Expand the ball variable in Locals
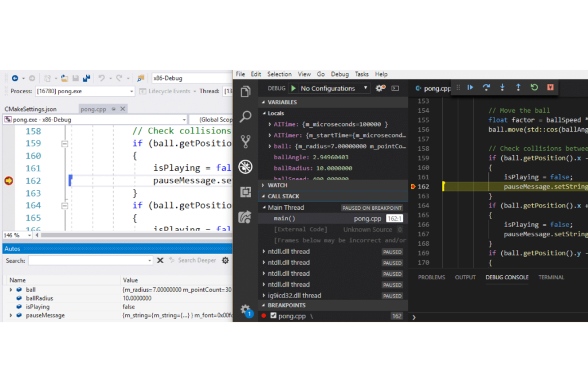The image size is (588, 392). tap(270, 146)
